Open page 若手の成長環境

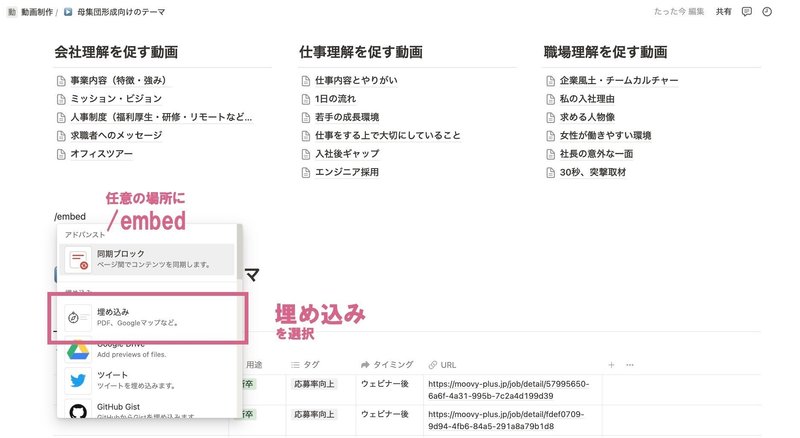[346, 117]
